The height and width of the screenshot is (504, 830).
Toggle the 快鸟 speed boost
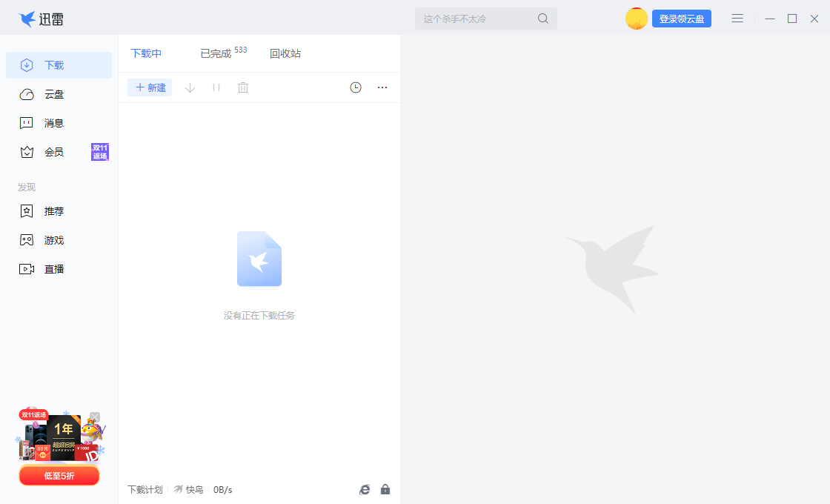click(189, 489)
